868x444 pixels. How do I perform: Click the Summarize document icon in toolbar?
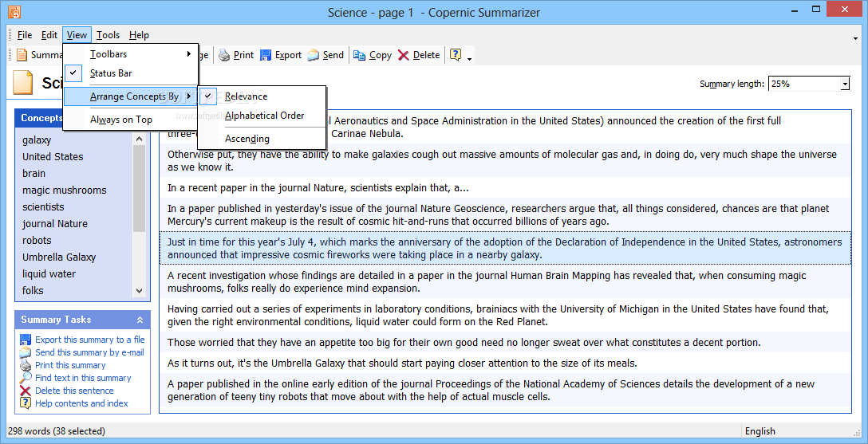22,55
